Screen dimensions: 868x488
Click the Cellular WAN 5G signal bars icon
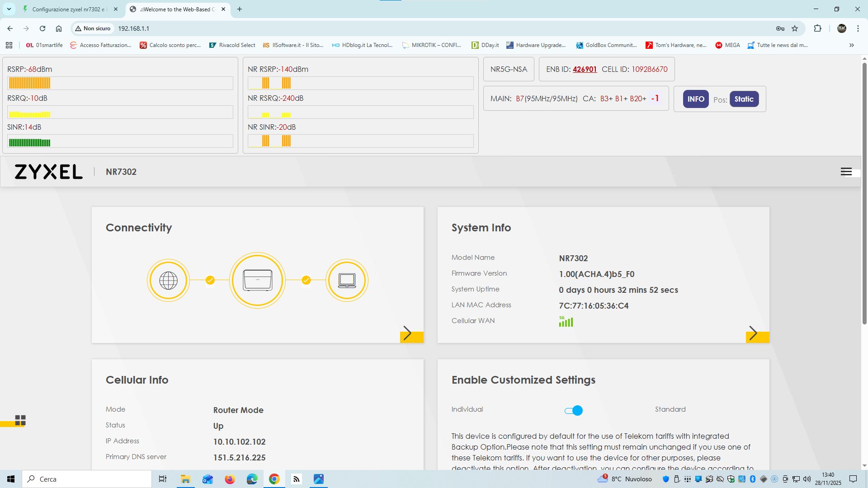click(x=566, y=321)
